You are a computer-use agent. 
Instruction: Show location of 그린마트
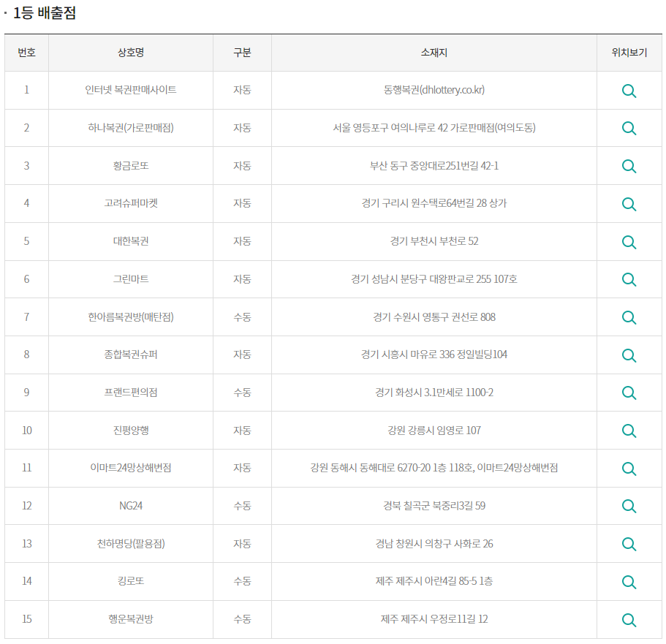(x=629, y=279)
